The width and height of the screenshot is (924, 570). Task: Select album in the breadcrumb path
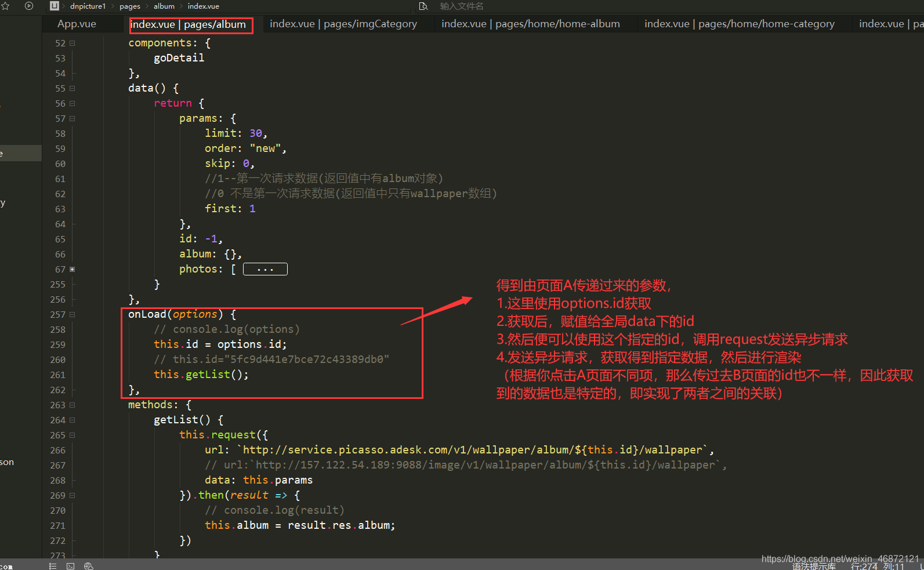(x=164, y=6)
